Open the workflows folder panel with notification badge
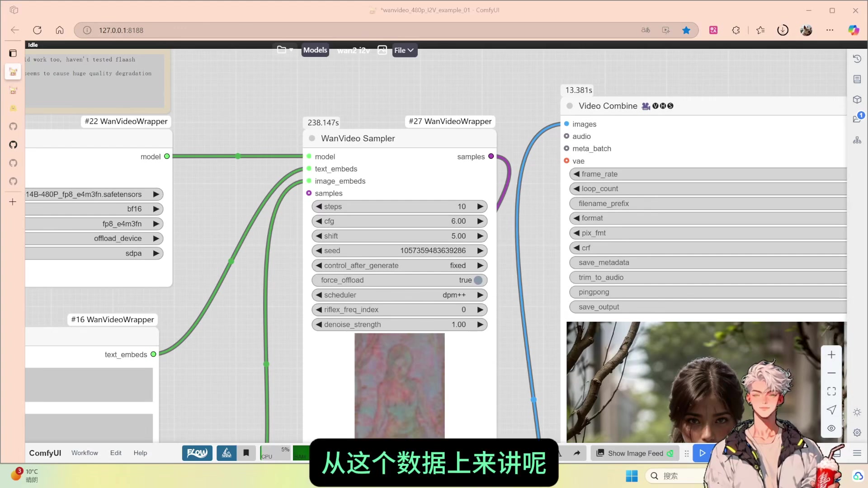The height and width of the screenshot is (488, 868). (x=856, y=118)
